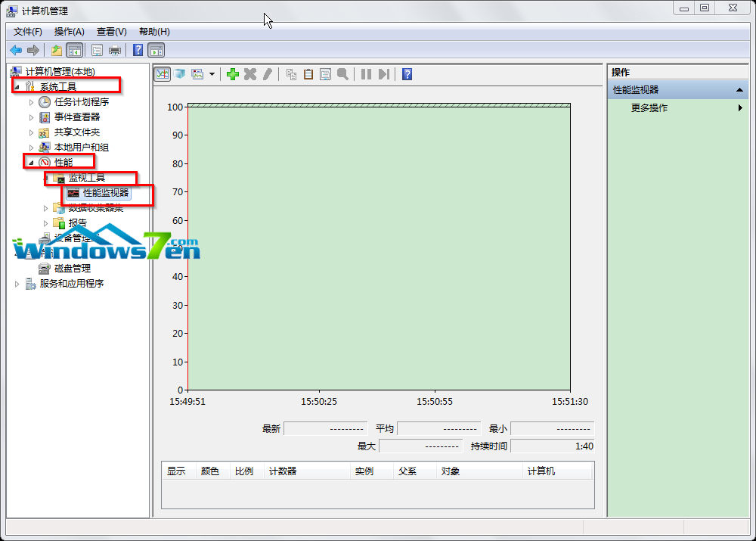
Task: Click the Delete counter X icon
Action: pos(250,74)
